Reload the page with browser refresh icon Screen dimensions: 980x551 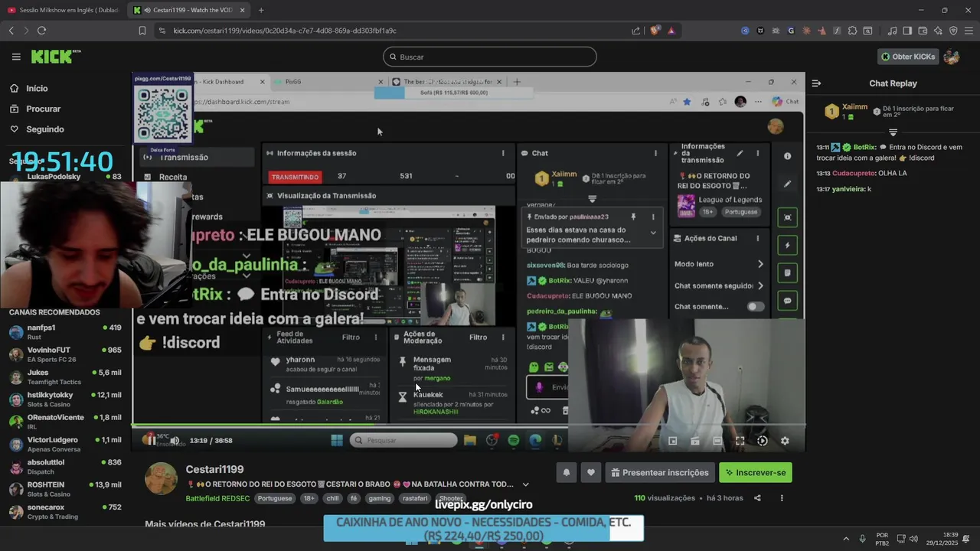(41, 31)
